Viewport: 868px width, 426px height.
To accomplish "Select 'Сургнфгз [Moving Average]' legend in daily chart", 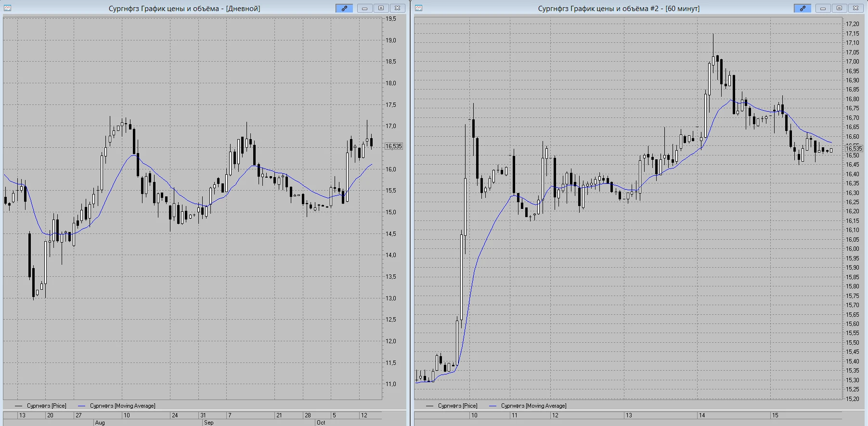I will 123,406.
